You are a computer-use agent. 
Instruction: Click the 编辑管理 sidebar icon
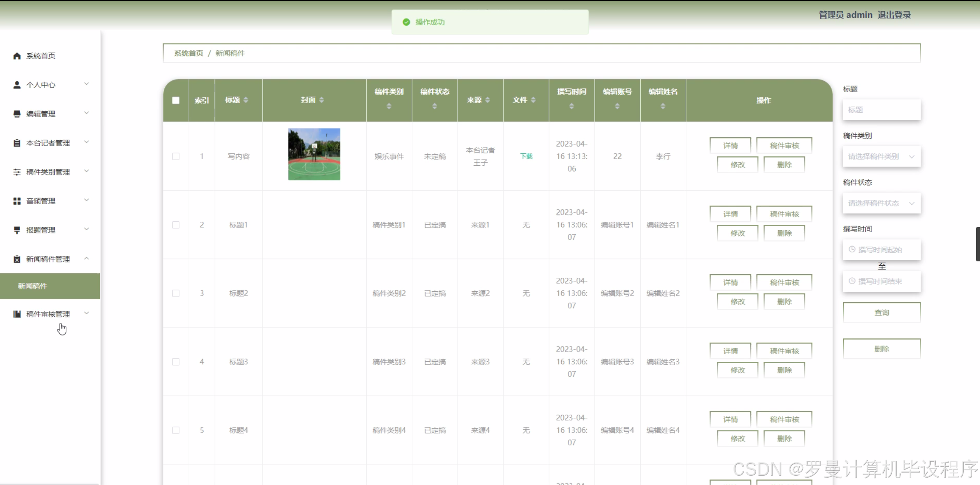click(x=17, y=114)
